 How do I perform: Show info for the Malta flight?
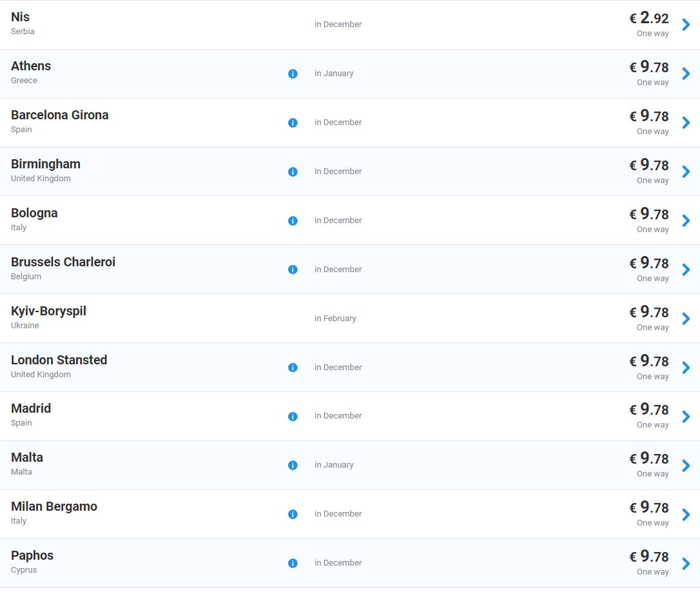[x=293, y=465]
